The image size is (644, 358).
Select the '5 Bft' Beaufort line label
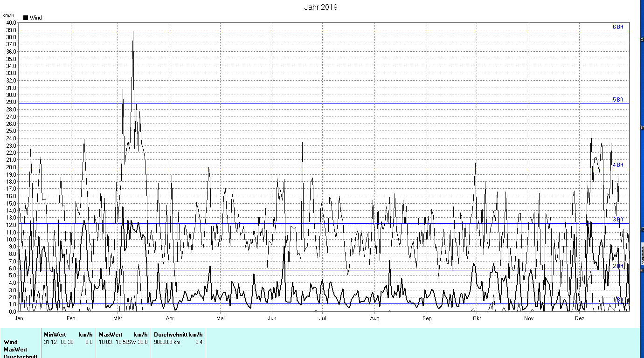point(618,100)
